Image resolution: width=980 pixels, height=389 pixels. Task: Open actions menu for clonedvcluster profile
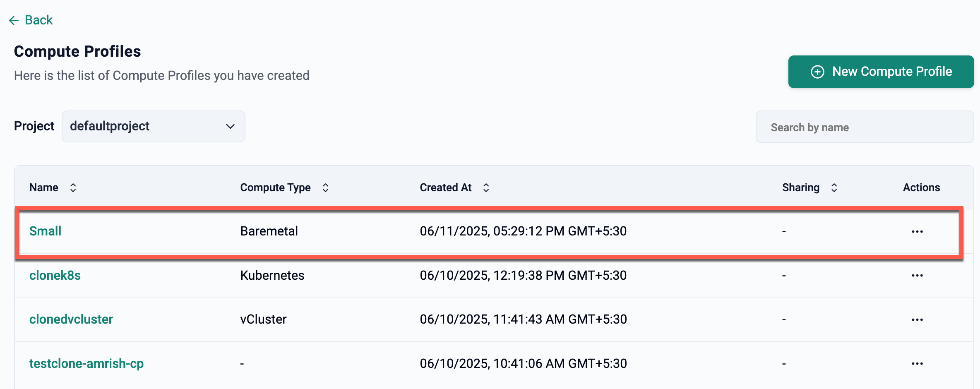[917, 319]
